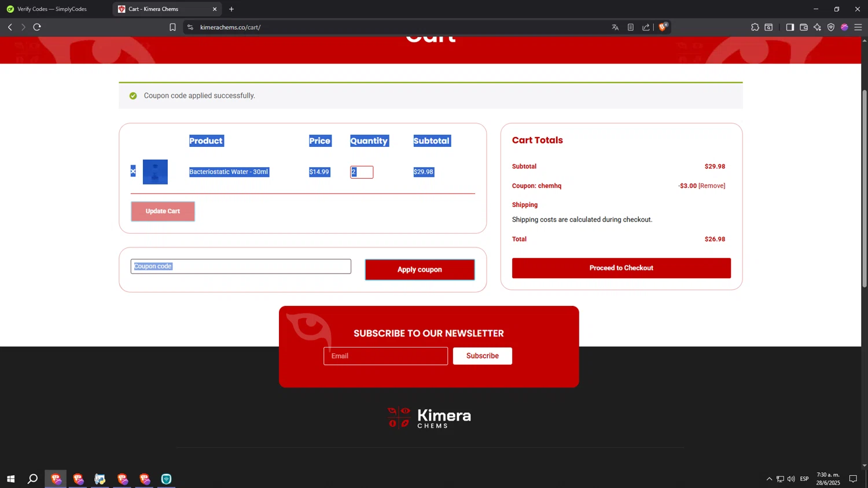Click the Total value $26.98
This screenshot has height=488, width=868.
(x=715, y=239)
